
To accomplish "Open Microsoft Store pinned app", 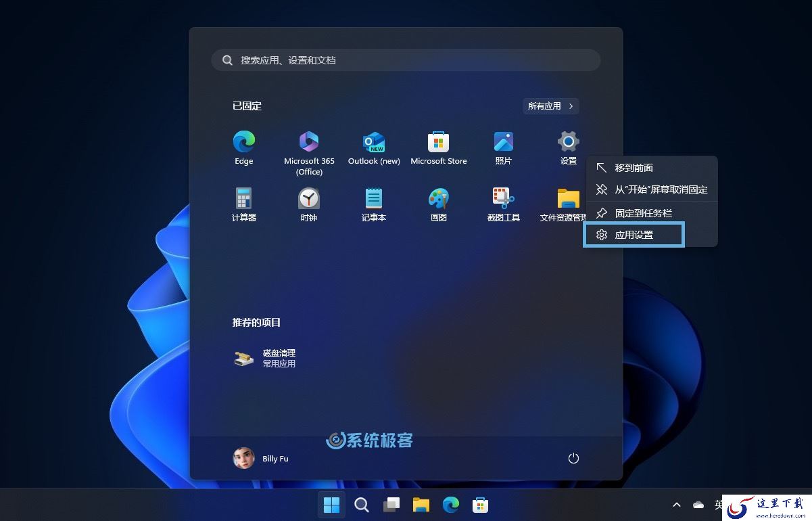I will pyautogui.click(x=439, y=148).
